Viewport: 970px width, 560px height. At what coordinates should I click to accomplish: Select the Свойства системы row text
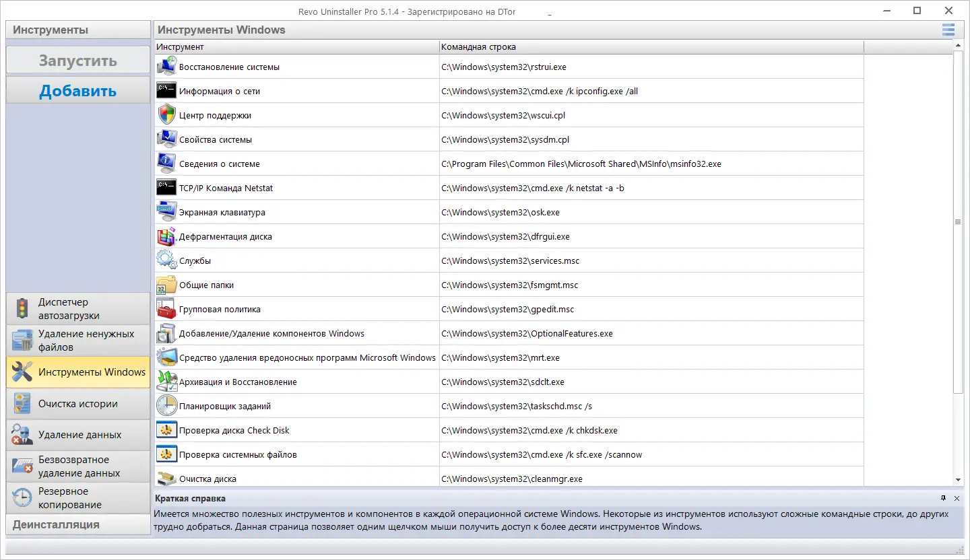coord(216,140)
